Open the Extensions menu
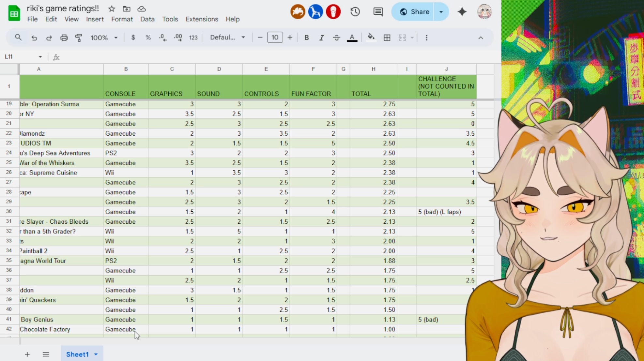The height and width of the screenshot is (361, 644). [x=202, y=19]
